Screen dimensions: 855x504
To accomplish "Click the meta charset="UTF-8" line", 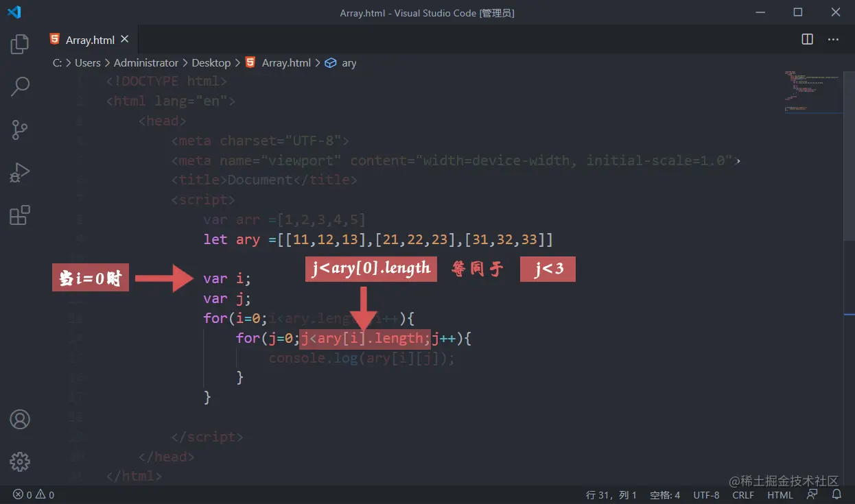I will (x=260, y=141).
